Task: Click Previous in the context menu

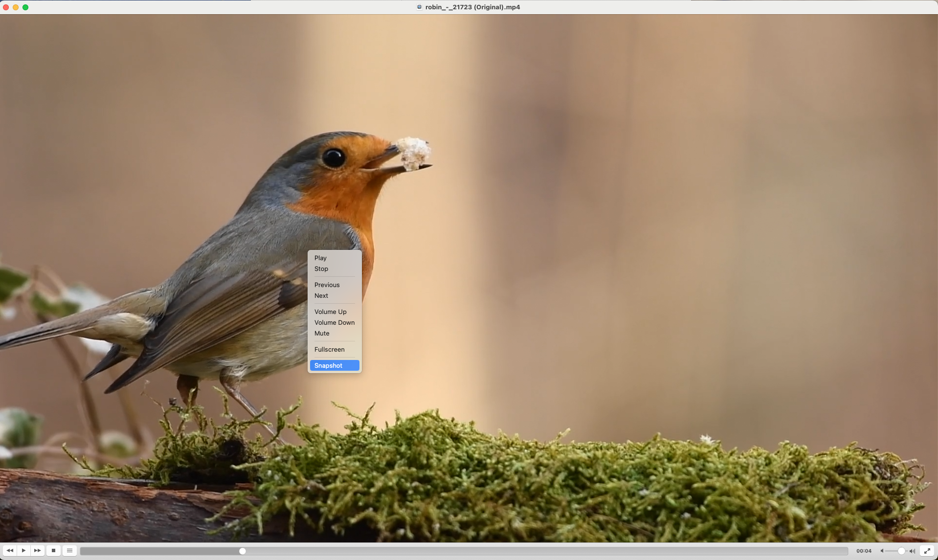Action: point(327,285)
